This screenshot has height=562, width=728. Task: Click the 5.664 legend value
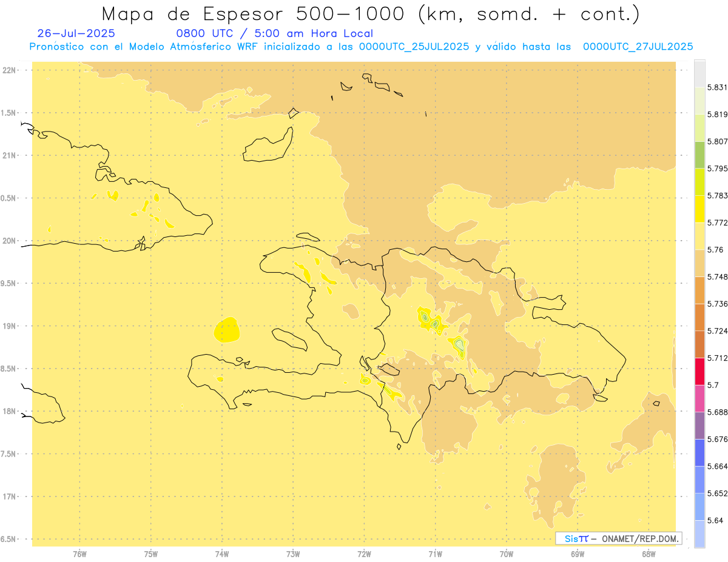[x=718, y=466]
